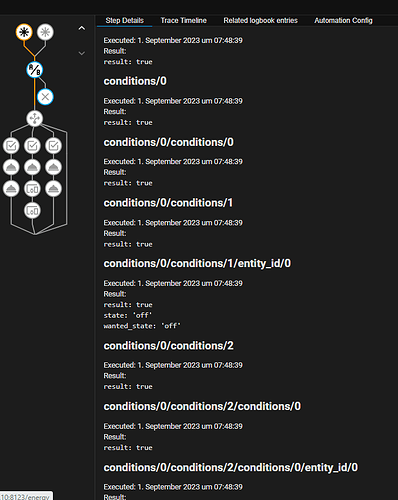Image resolution: width=398 pixels, height=500 pixels.
Task: Click the A/B condition node
Action: [x=35, y=70]
